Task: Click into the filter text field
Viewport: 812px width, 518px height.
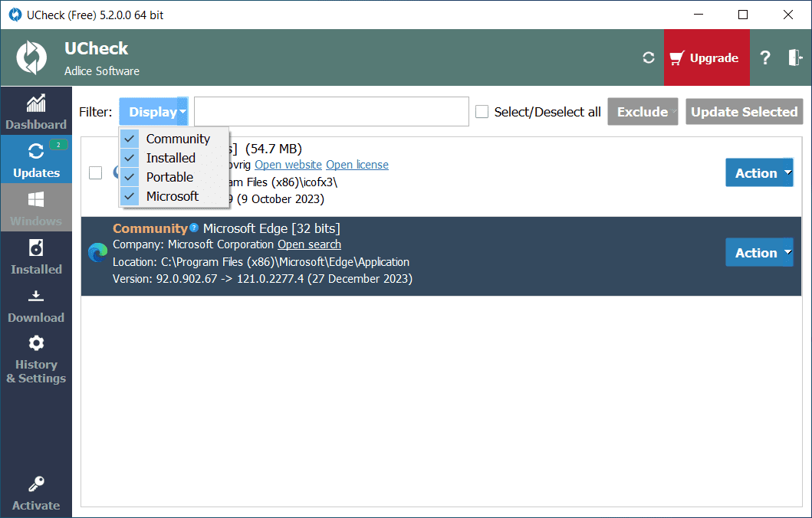Action: [x=331, y=111]
